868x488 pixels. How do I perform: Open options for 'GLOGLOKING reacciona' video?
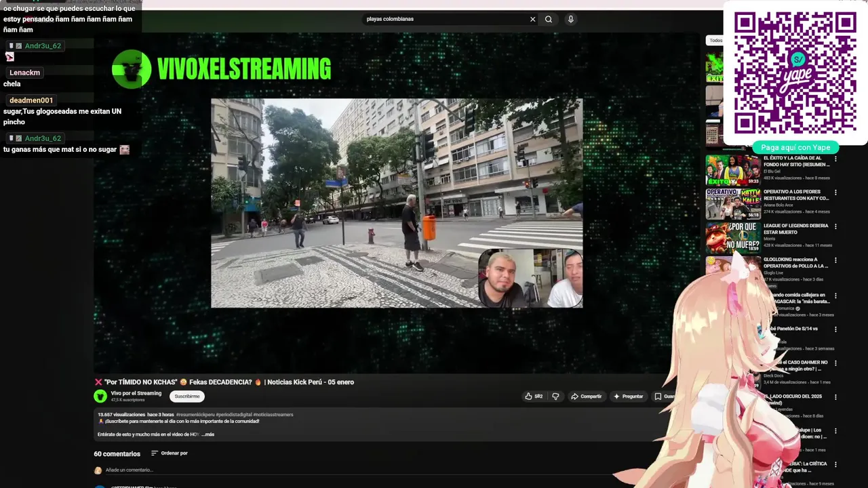click(x=835, y=260)
